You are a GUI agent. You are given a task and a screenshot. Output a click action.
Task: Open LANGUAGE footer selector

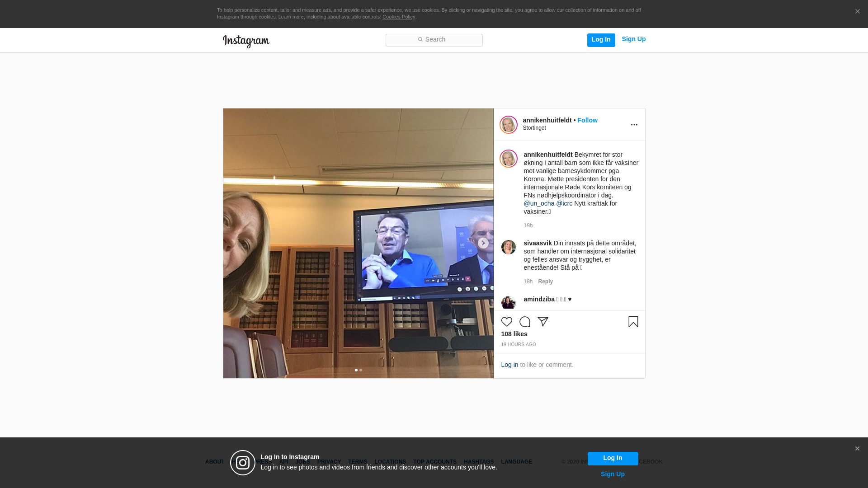(517, 462)
